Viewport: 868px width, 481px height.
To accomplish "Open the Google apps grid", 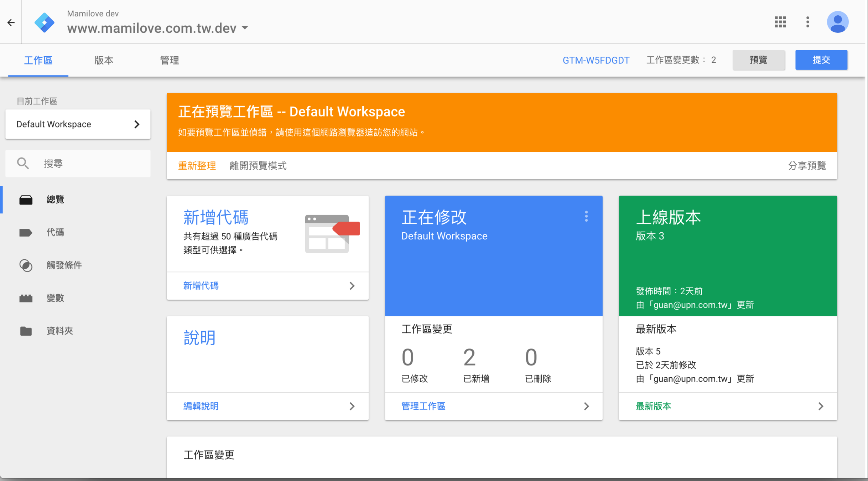I will coord(780,22).
